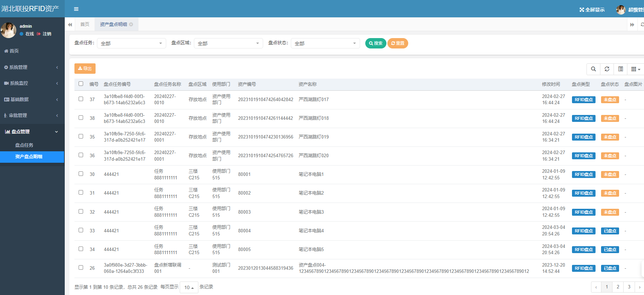The width and height of the screenshot is (644, 295).
Task: Click 已盘点 status badge for 笔记本电脑4
Action: (610, 231)
